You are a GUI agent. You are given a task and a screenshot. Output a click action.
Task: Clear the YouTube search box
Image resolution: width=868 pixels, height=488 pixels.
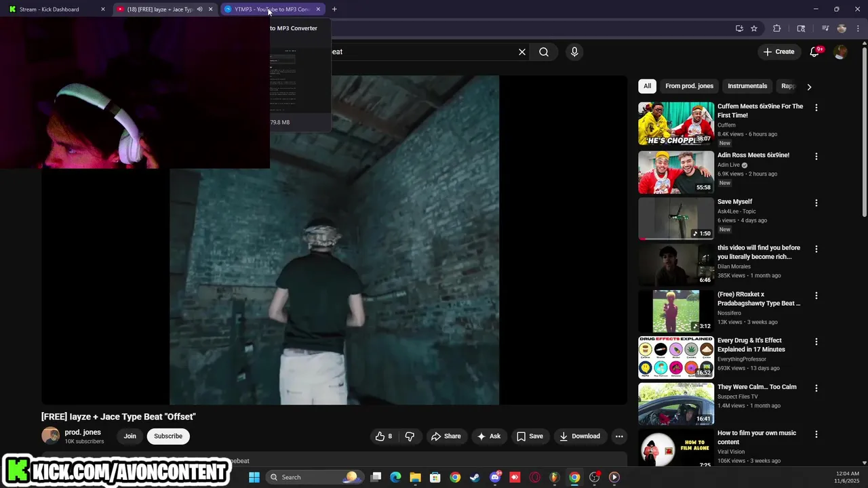click(522, 52)
